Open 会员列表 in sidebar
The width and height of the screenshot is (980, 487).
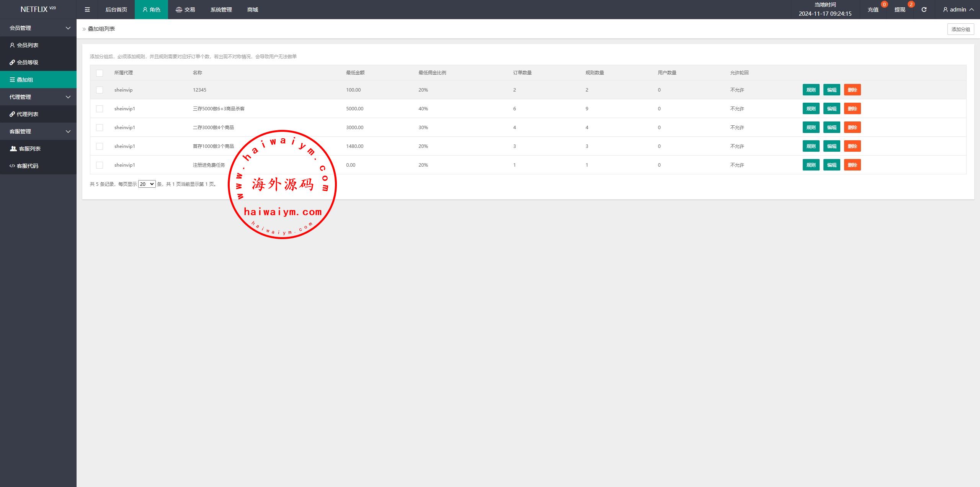coord(28,45)
